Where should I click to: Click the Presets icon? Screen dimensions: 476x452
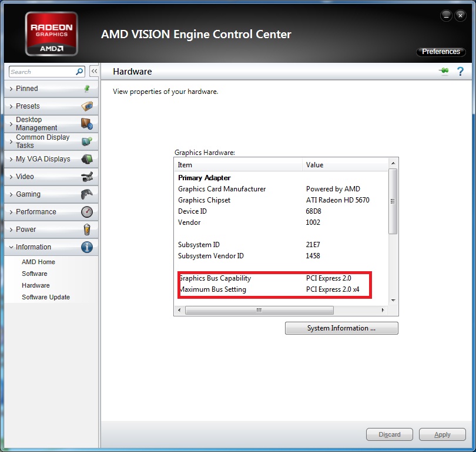87,106
